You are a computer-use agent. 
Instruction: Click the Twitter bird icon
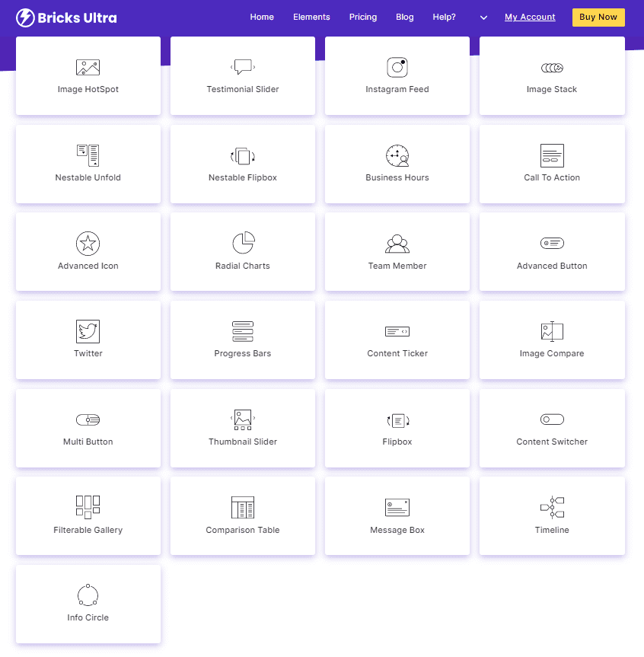pyautogui.click(x=88, y=331)
